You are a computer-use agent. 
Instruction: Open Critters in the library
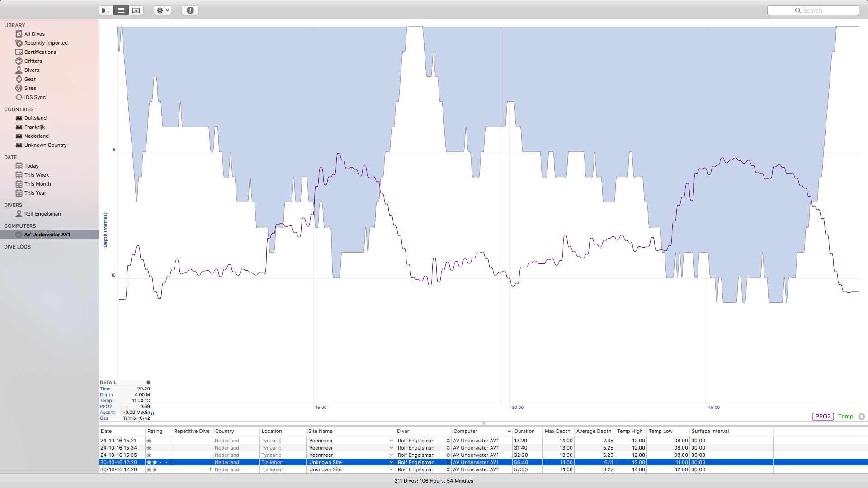(x=33, y=61)
